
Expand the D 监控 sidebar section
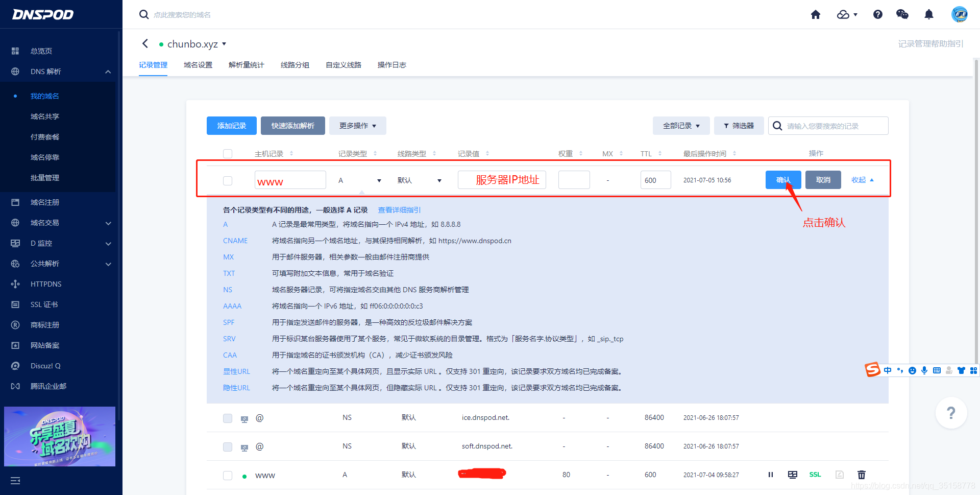(108, 244)
